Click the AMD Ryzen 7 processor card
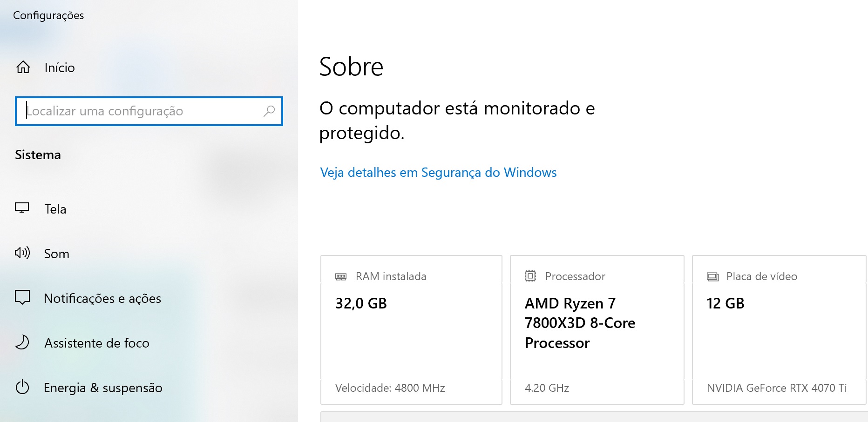The height and width of the screenshot is (422, 868). tap(597, 329)
